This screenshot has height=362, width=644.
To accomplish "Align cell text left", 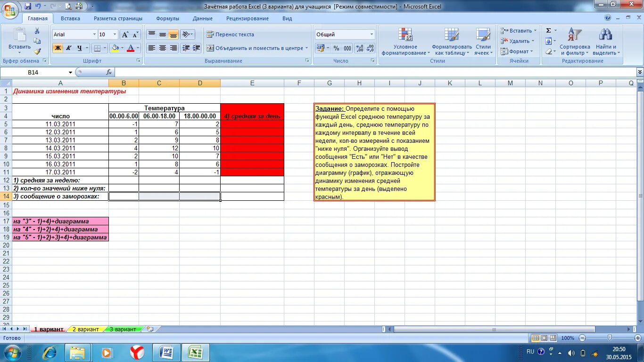I will 152,48.
